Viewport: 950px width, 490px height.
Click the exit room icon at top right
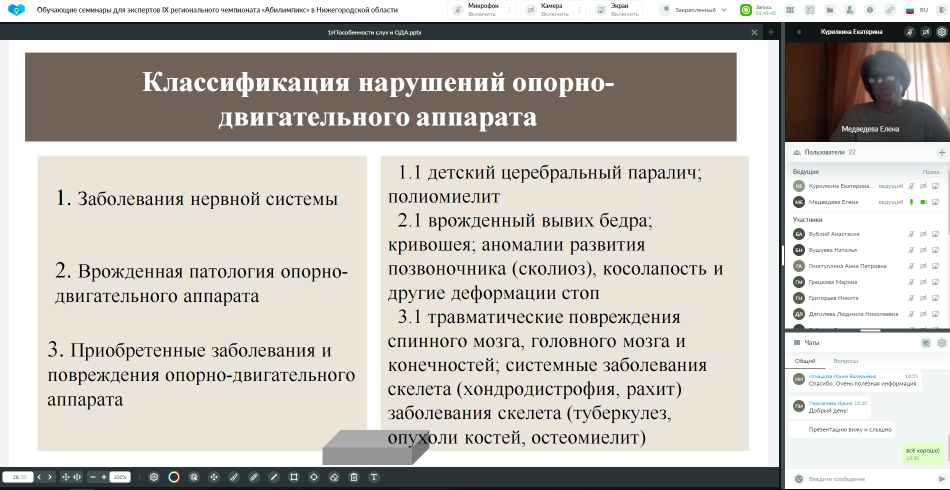pos(941,10)
